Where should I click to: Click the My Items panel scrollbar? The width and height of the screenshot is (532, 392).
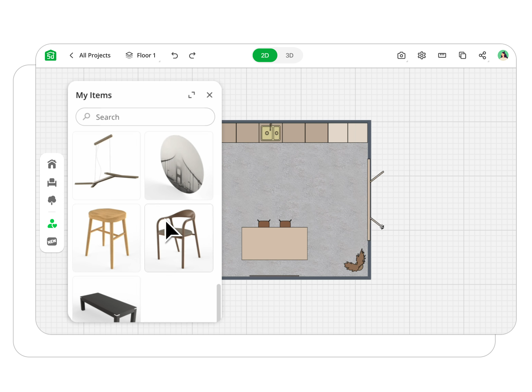point(218,302)
